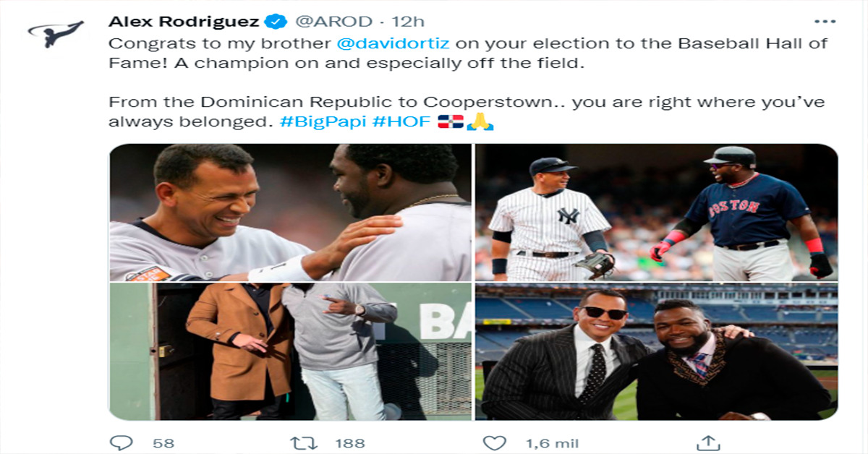Click the 58 replies count
868x454 pixels.
[x=163, y=443]
